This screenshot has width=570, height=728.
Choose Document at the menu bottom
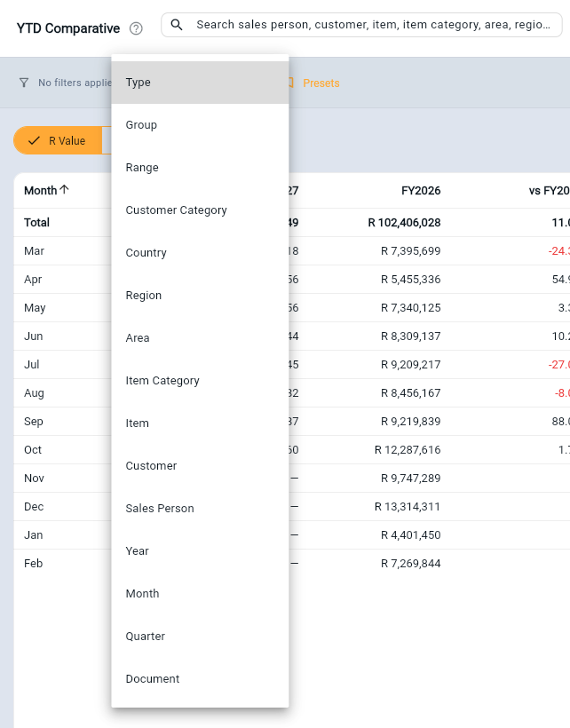pyautogui.click(x=200, y=679)
